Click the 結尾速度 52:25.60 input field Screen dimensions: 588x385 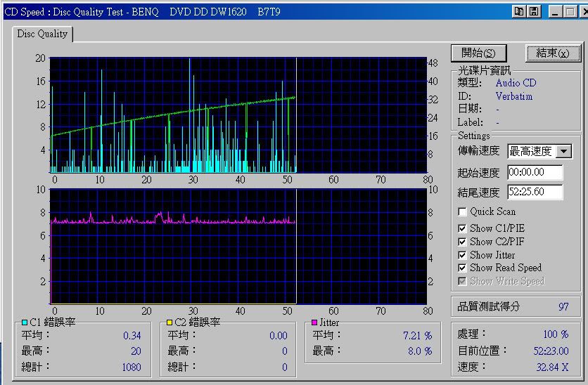tap(535, 192)
